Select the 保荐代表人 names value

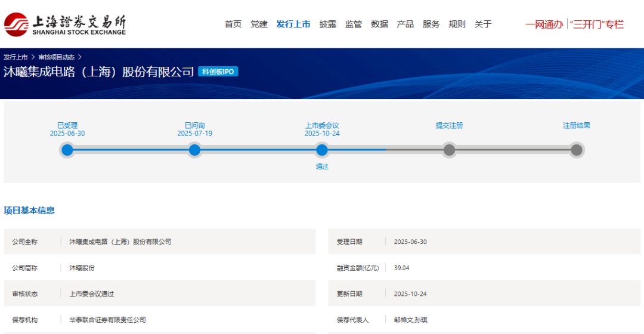[411, 320]
